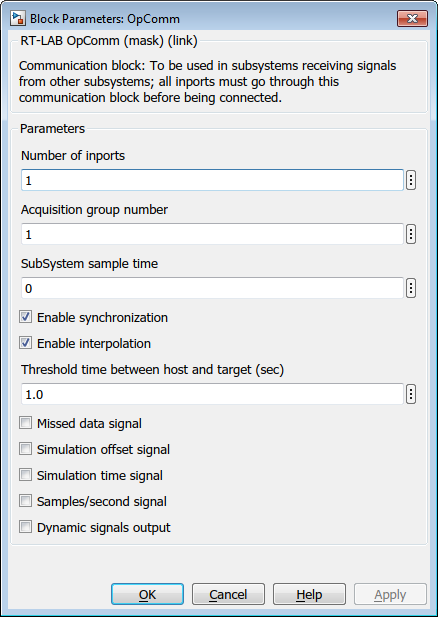
Task: Open options menu beside Threshold time field
Action: [410, 394]
